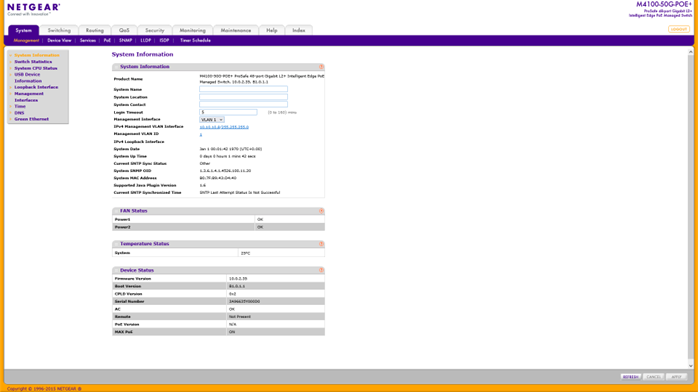Open help for Temperature Status panel
Viewport: 698px width, 392px height.
pyautogui.click(x=321, y=244)
